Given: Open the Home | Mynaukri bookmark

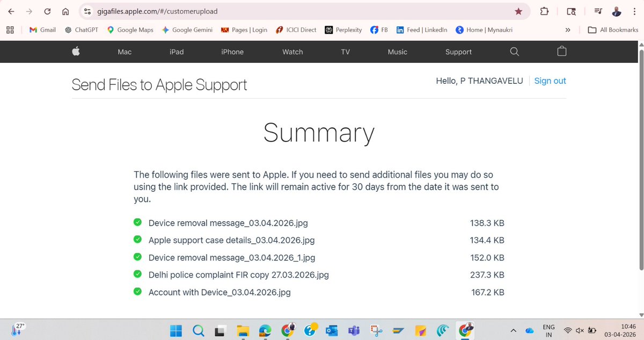Looking at the screenshot, I should pyautogui.click(x=483, y=30).
